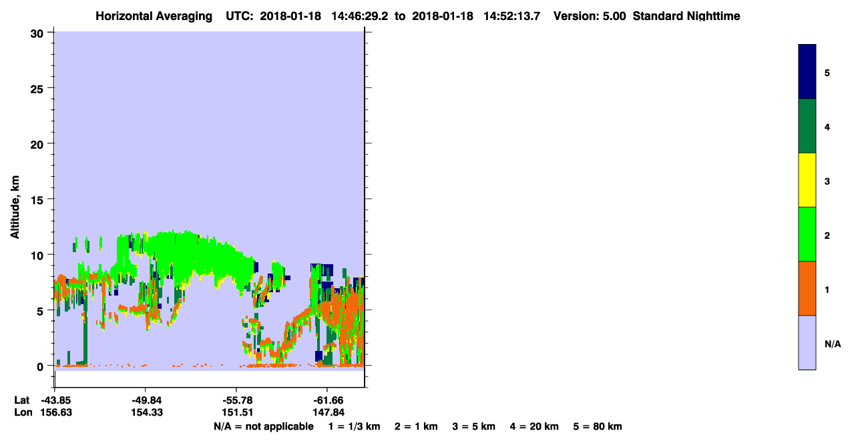
Task: Click latitude value -49.84
Action: [x=146, y=400]
